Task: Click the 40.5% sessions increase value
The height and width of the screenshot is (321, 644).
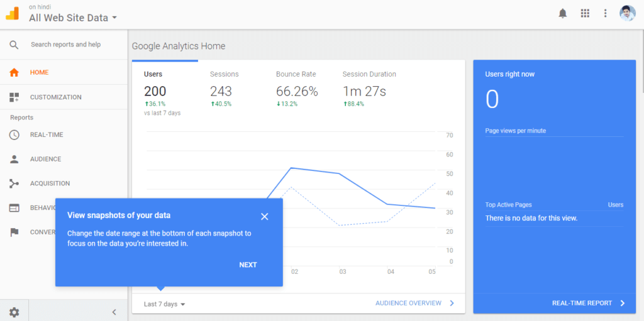Action: pos(221,104)
